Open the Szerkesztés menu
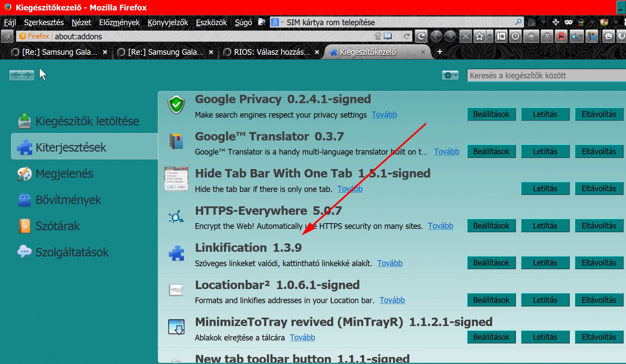Screen dimensions: 626x364 tap(44, 22)
